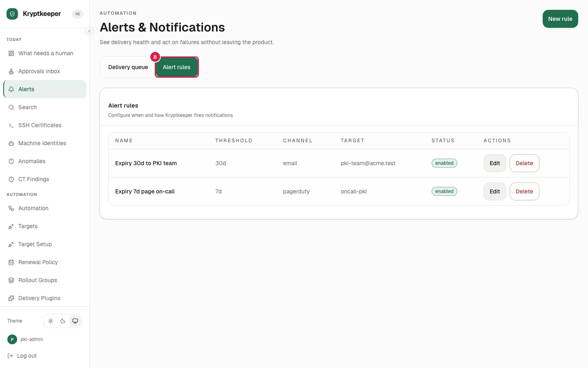
Task: Select the Alert rules tab
Action: click(x=177, y=67)
